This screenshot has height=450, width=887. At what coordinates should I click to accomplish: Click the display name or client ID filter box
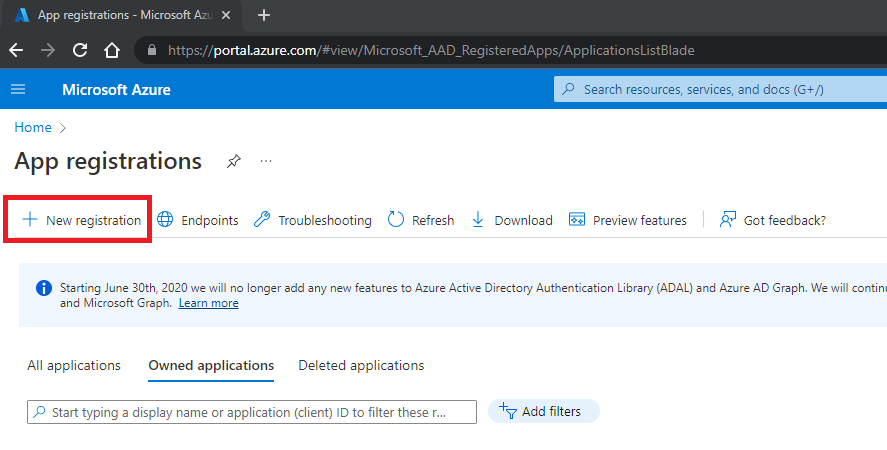[252, 412]
